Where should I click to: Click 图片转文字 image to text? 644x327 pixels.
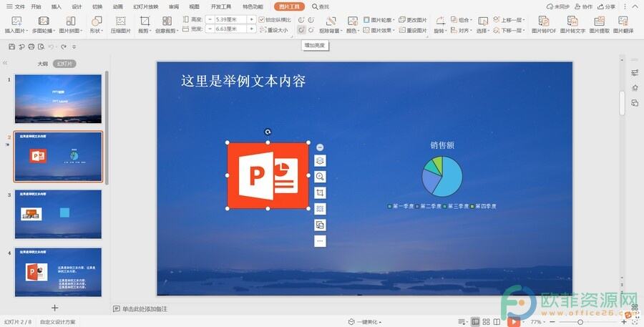(x=572, y=24)
